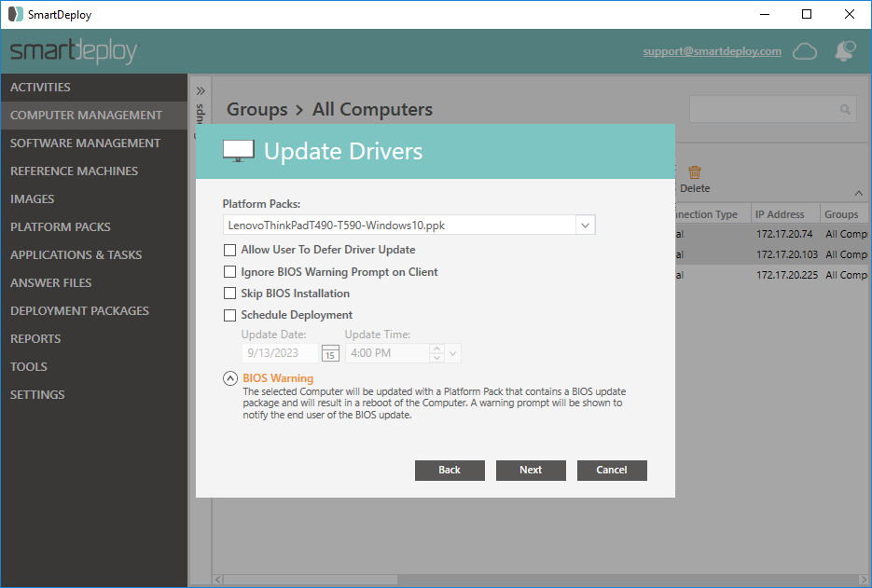Expand the collapsed Groups panel arrows
872x588 pixels.
pos(201,90)
